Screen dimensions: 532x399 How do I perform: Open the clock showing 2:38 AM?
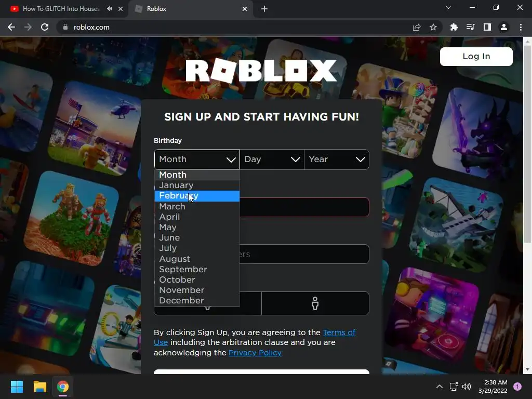pyautogui.click(x=493, y=387)
